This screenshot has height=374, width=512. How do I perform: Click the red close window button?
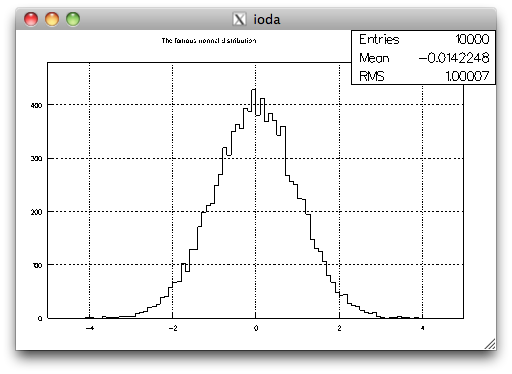pyautogui.click(x=31, y=19)
